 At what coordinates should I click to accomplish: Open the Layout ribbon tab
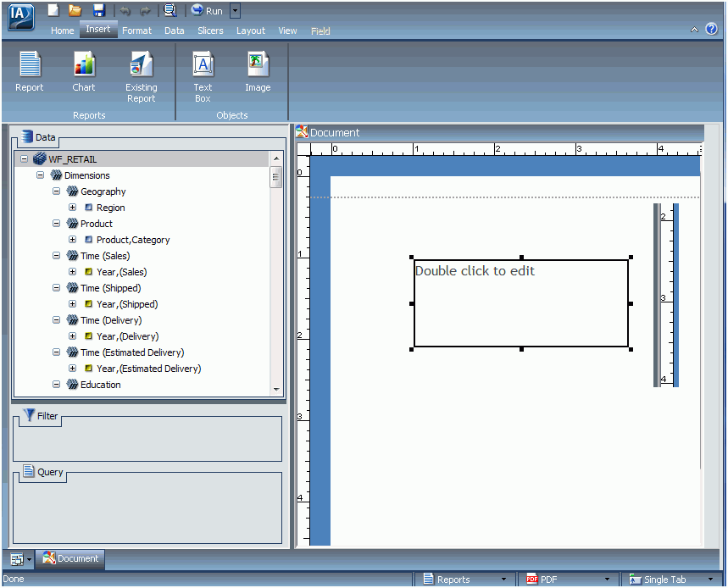pos(251,31)
